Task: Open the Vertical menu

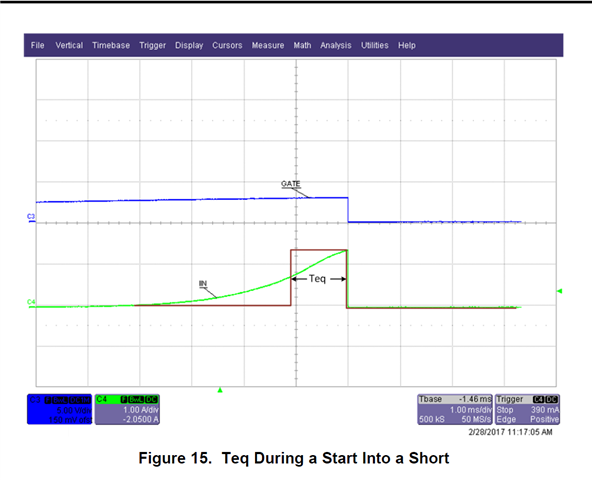Action: click(x=69, y=45)
